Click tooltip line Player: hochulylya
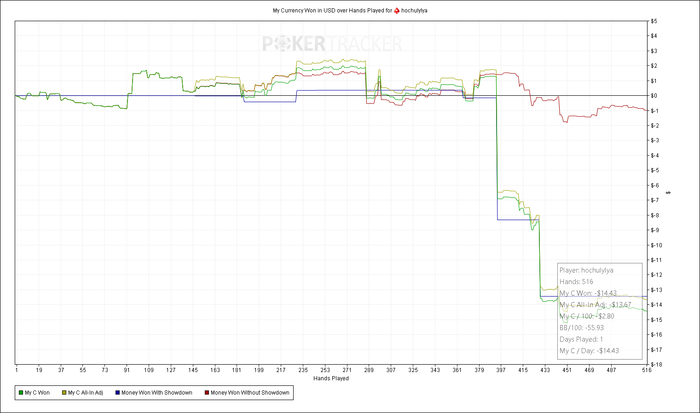This screenshot has height=413, width=700. tap(586, 270)
